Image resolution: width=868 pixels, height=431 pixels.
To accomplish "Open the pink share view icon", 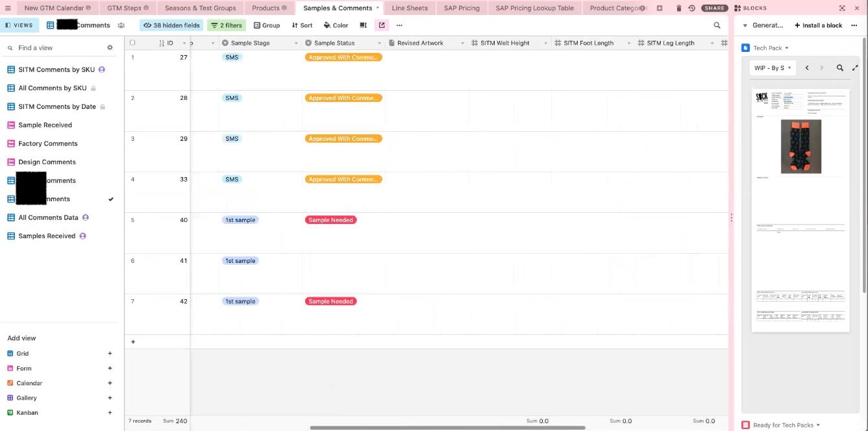I will (x=381, y=24).
